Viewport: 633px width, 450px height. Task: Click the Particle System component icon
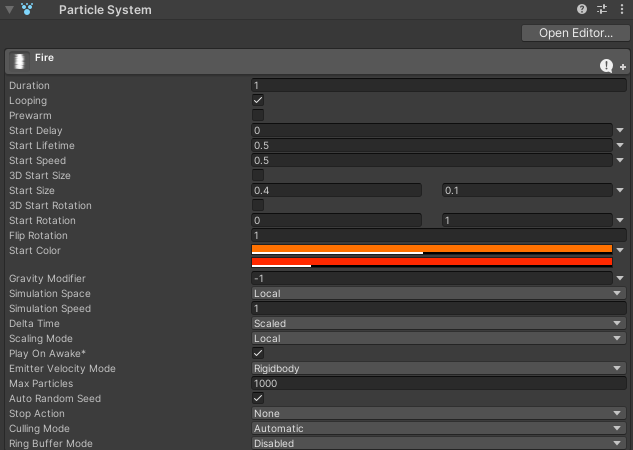pyautogui.click(x=29, y=10)
